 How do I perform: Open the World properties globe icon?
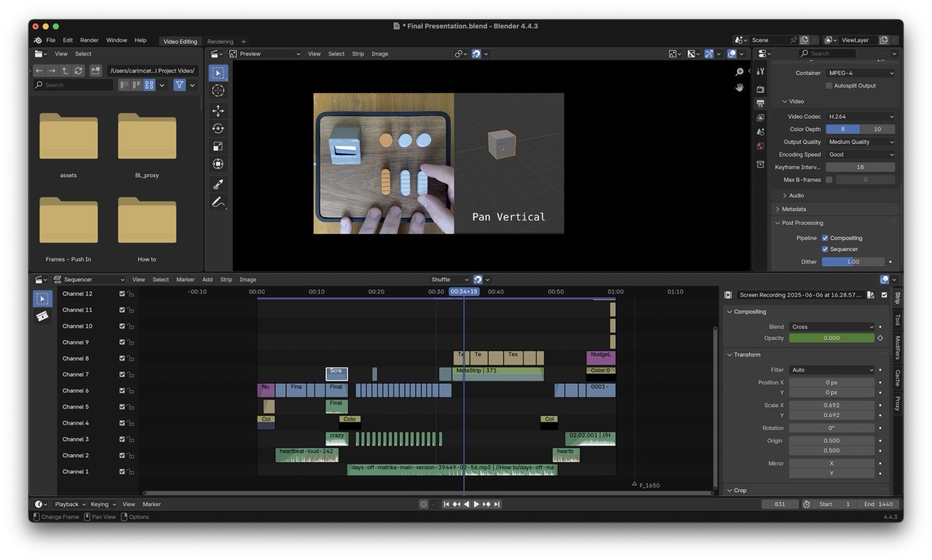pos(760,146)
